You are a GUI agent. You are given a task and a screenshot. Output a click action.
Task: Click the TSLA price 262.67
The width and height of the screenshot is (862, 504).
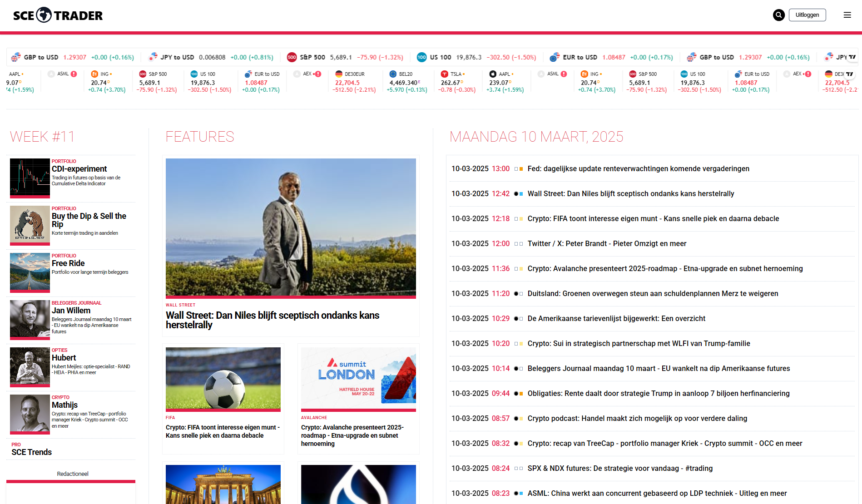(x=451, y=83)
